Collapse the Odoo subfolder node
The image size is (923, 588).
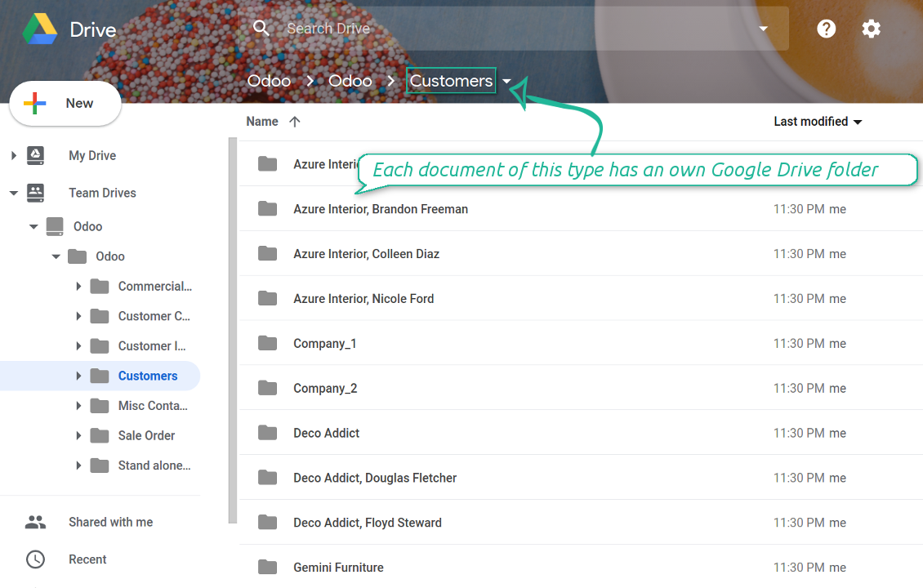point(56,256)
